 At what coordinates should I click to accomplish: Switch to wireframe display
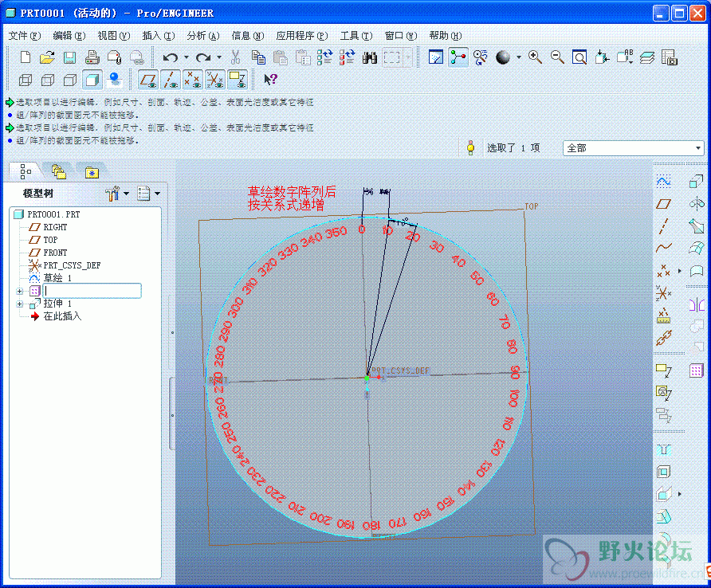[x=26, y=80]
